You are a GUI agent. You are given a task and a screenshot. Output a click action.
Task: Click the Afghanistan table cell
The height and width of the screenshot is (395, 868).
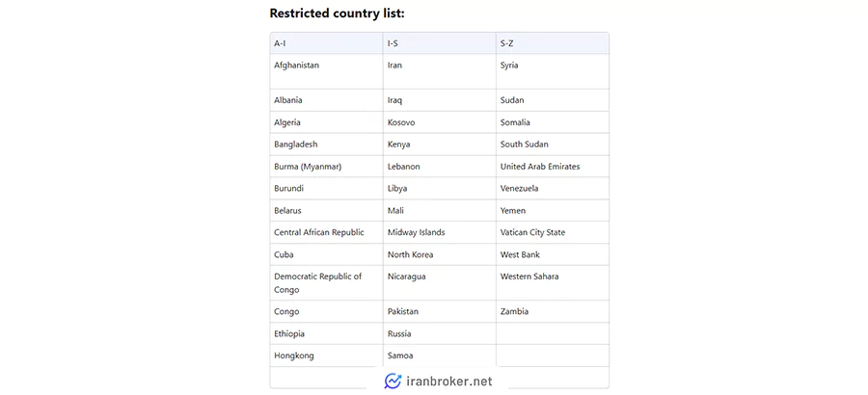[327, 71]
